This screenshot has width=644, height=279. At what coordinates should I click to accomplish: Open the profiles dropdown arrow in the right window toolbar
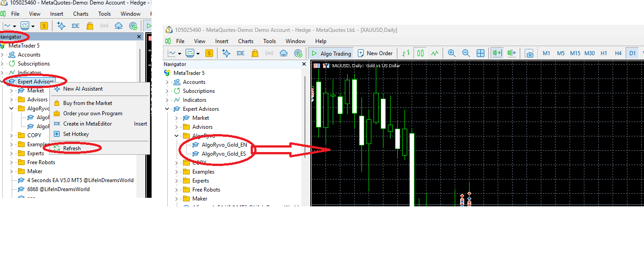(198, 53)
